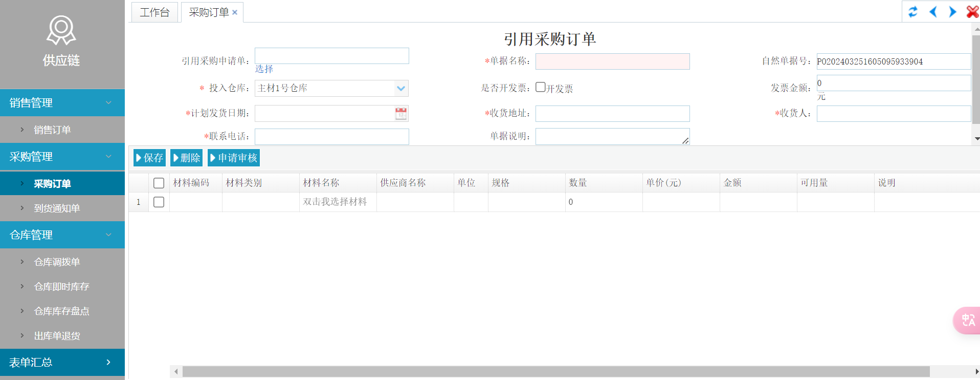This screenshot has height=380, width=980.
Task: Click the 发票金额 input field
Action: click(894, 83)
